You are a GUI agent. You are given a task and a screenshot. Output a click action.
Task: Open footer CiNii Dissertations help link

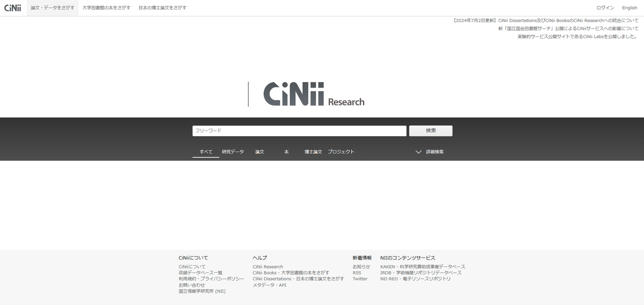click(x=298, y=279)
